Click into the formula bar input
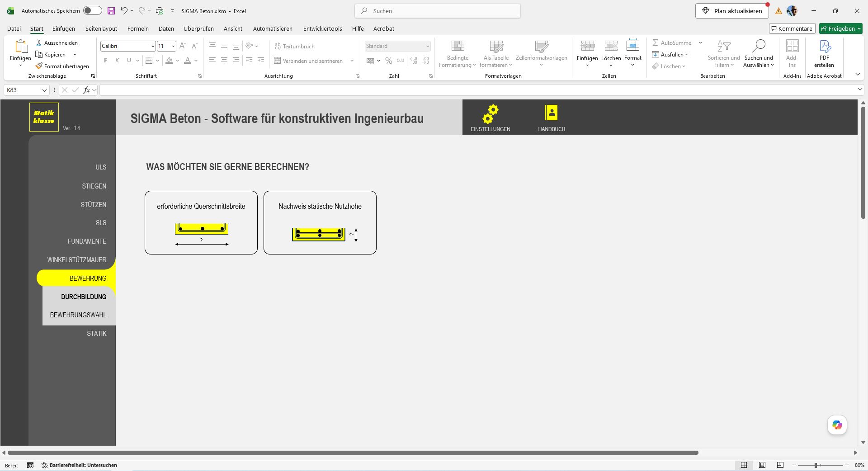 477,90
